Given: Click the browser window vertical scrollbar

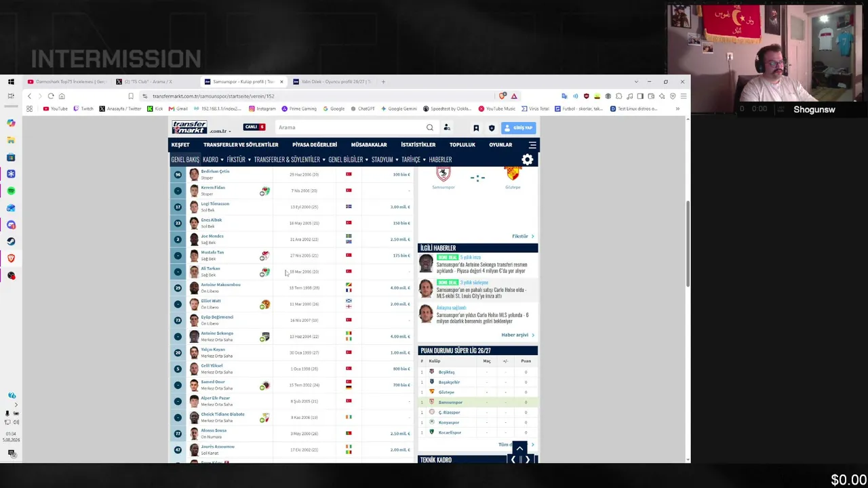Looking at the screenshot, I should pos(688,244).
